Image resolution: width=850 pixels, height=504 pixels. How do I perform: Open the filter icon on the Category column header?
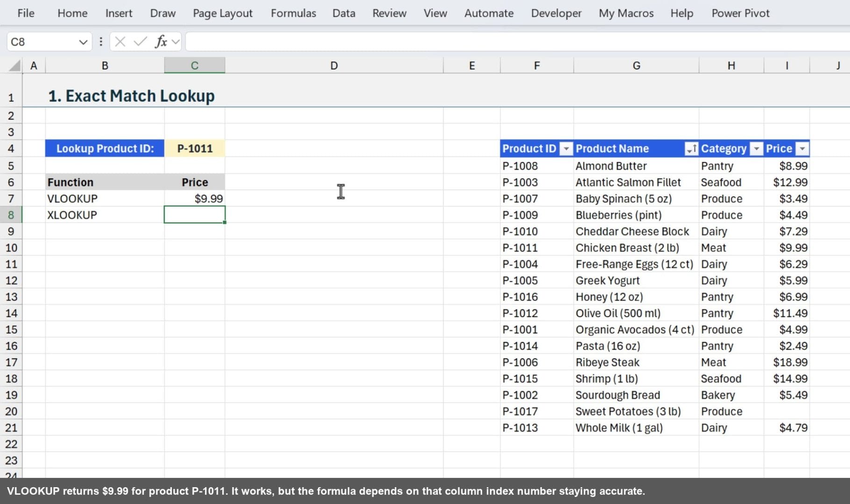click(x=756, y=148)
